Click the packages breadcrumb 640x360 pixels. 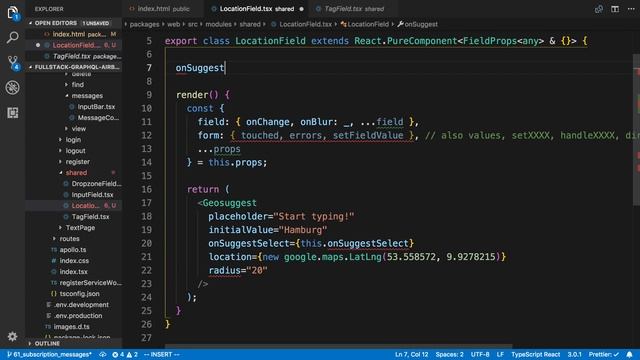coord(144,24)
